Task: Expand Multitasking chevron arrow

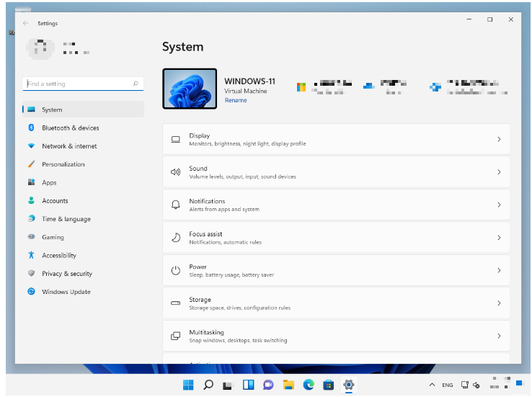Action: [499, 336]
